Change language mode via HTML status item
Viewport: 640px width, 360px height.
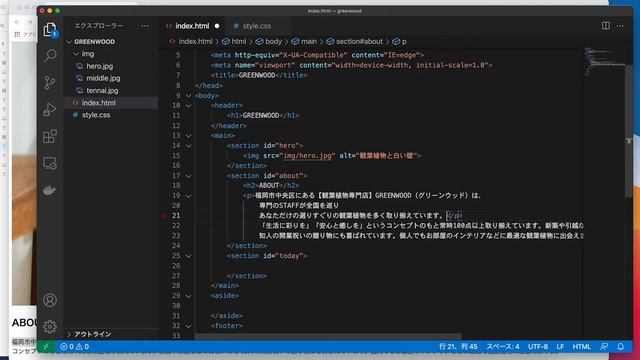[x=582, y=347]
